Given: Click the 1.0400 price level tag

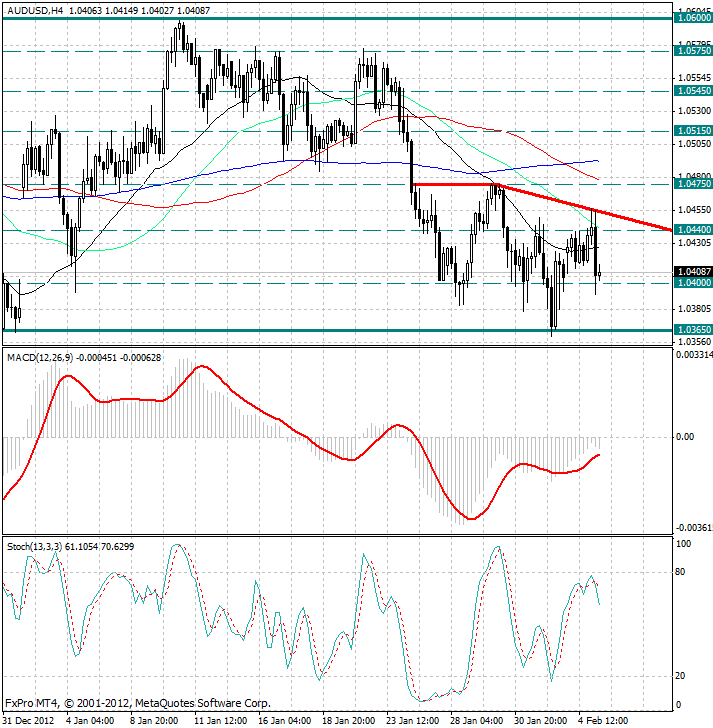Looking at the screenshot, I should click(x=692, y=283).
